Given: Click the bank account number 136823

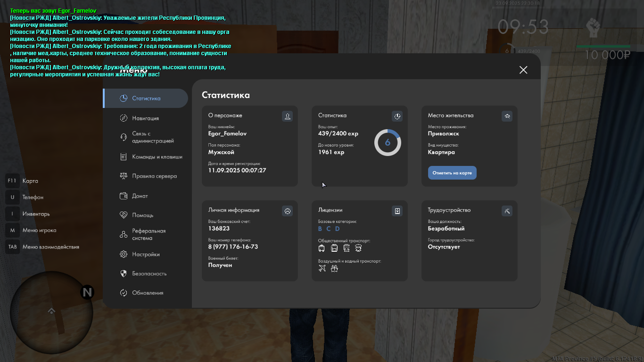Looking at the screenshot, I should coord(219,228).
